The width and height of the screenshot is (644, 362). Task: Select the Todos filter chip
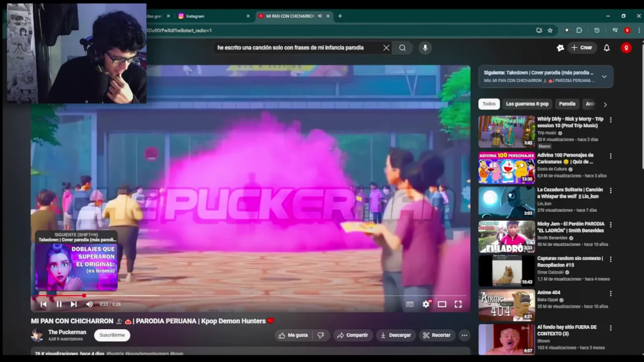(x=489, y=104)
